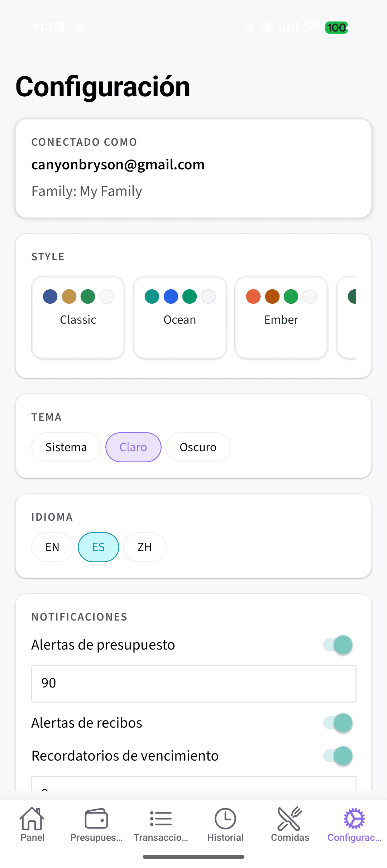
Task: Click the budget alert threshold field showing 90
Action: [x=193, y=683]
